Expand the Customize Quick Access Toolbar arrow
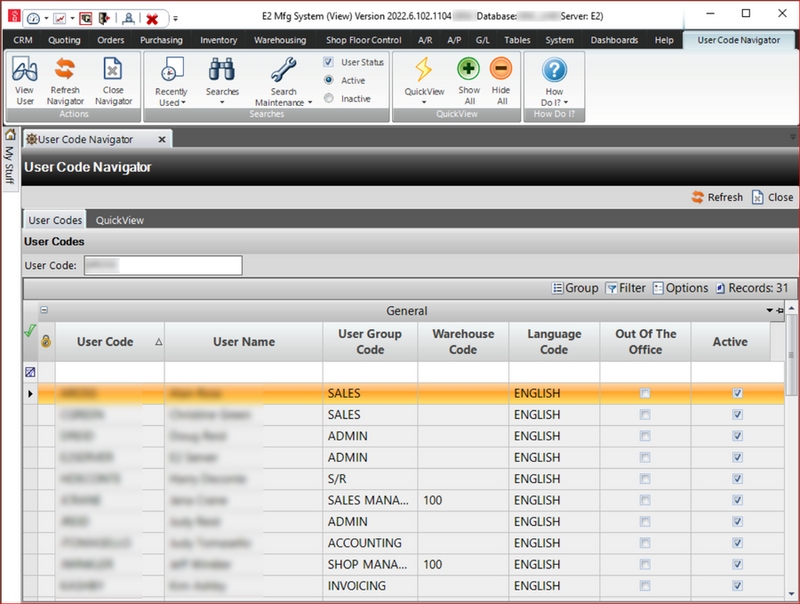The height and width of the screenshot is (604, 800). click(176, 19)
